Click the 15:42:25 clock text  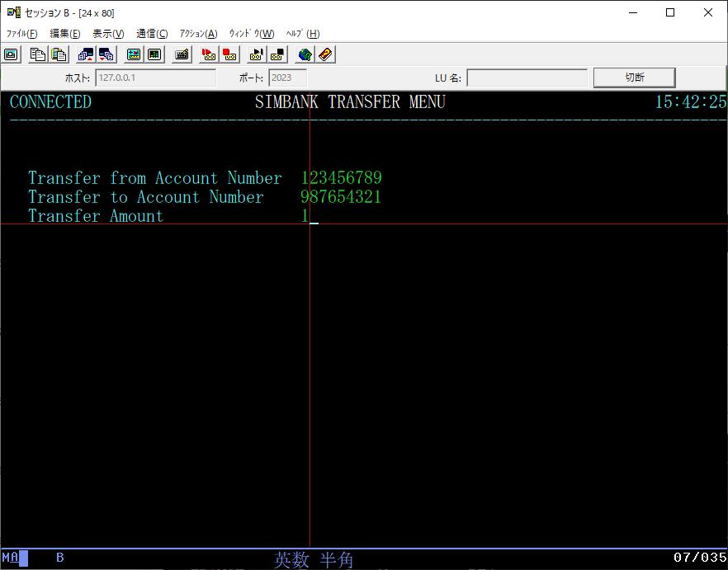pos(690,101)
